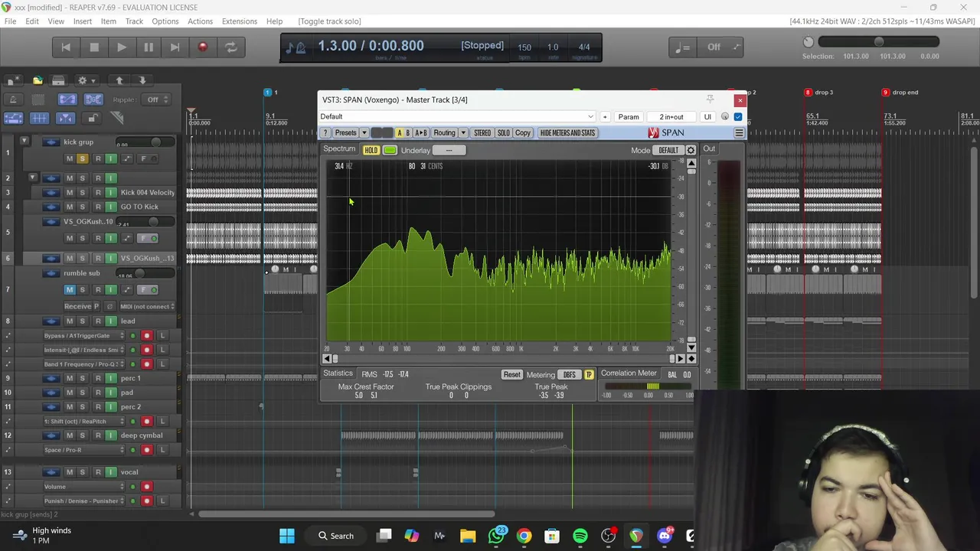Unmute the rumble sub track
The width and height of the screenshot is (980, 551).
click(70, 289)
